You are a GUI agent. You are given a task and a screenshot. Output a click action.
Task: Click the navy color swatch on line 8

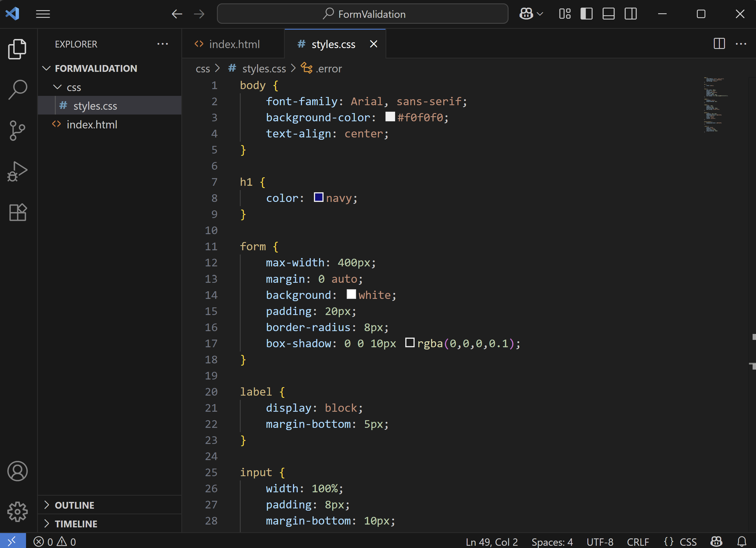tap(319, 197)
